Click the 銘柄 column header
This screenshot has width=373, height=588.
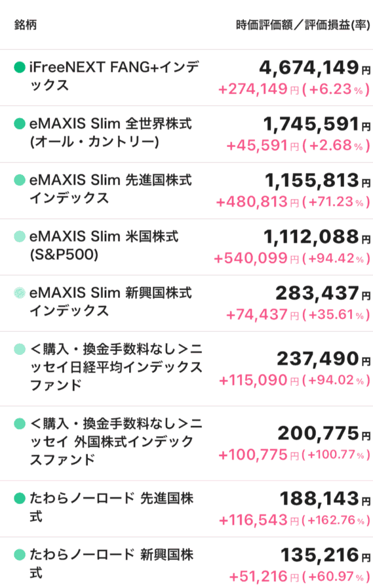click(x=25, y=25)
